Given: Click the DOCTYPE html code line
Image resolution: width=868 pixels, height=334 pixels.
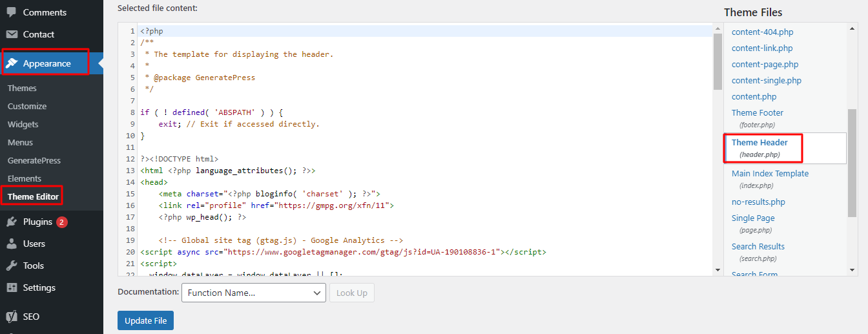Looking at the screenshot, I should tap(180, 159).
